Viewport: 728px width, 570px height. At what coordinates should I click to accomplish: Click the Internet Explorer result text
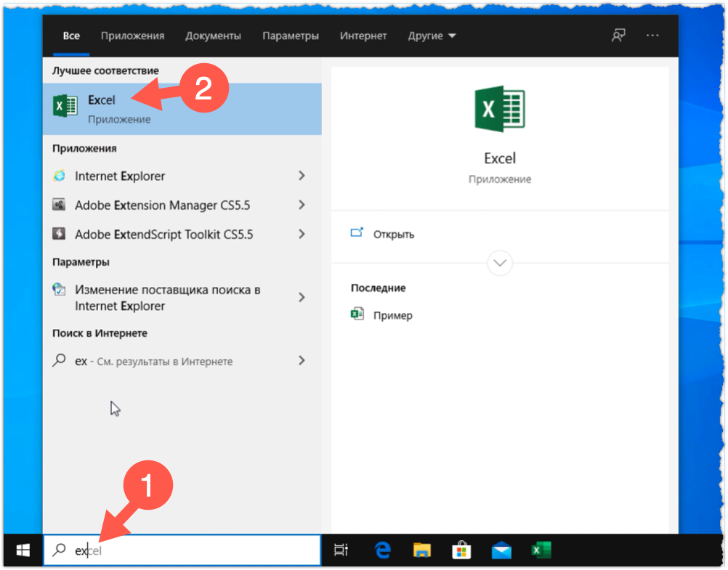coord(120,176)
